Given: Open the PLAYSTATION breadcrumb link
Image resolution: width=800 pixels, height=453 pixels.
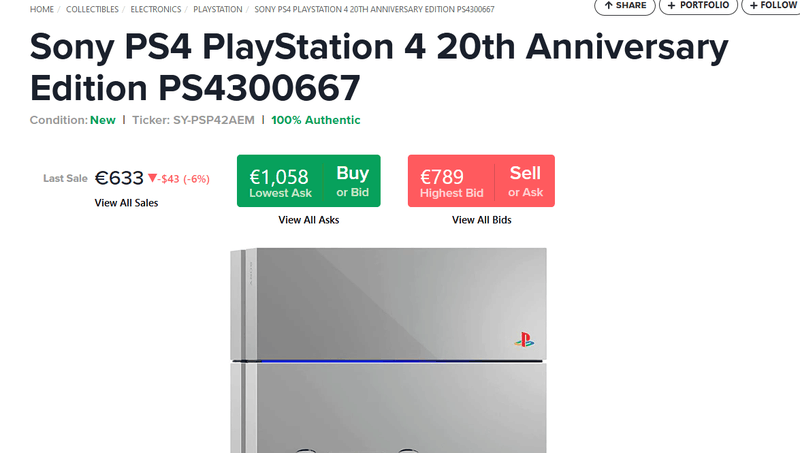Looking at the screenshot, I should [218, 9].
